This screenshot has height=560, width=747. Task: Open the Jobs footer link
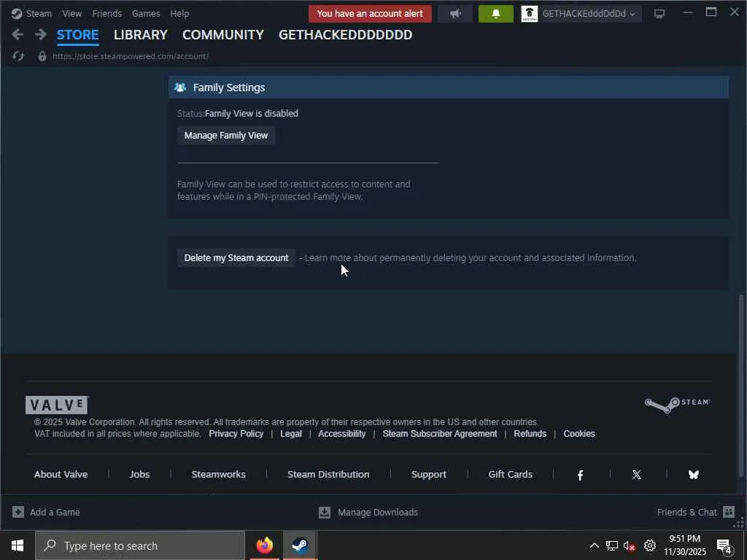pyautogui.click(x=139, y=474)
